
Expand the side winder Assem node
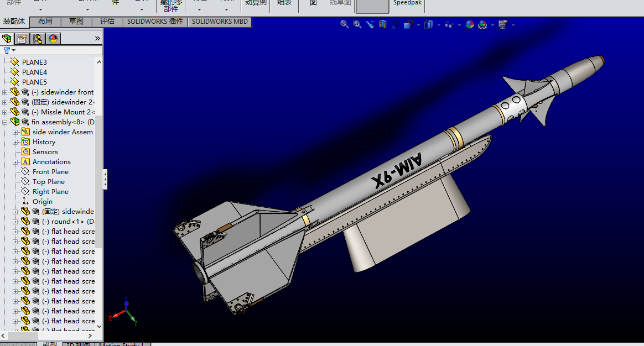tap(15, 132)
